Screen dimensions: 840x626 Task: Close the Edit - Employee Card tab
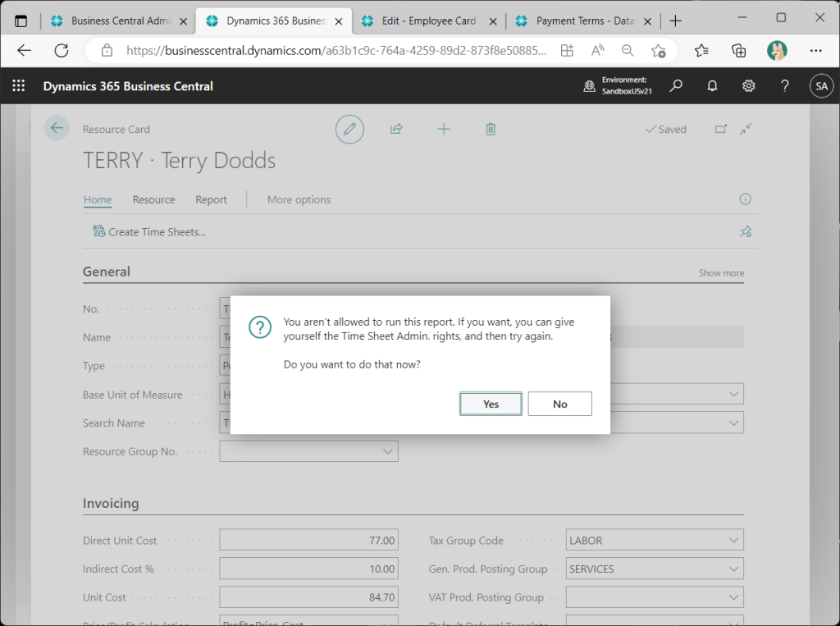point(493,21)
